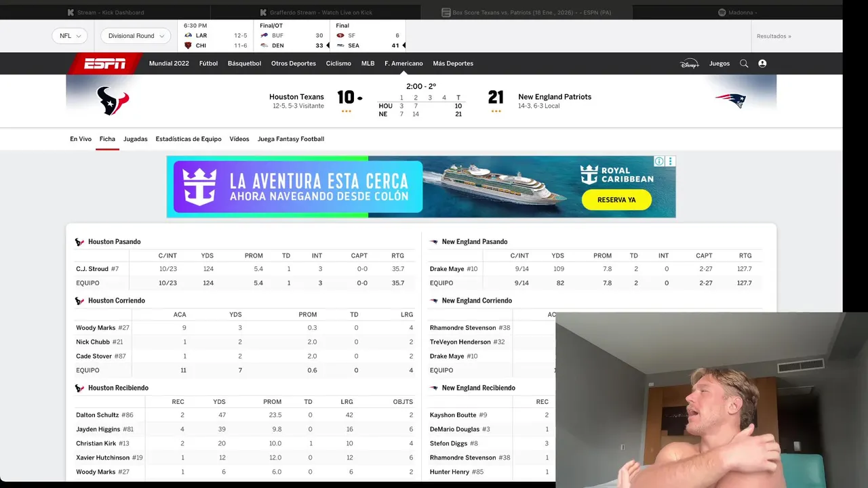Open Woody Marks rushing row link

(x=96, y=328)
